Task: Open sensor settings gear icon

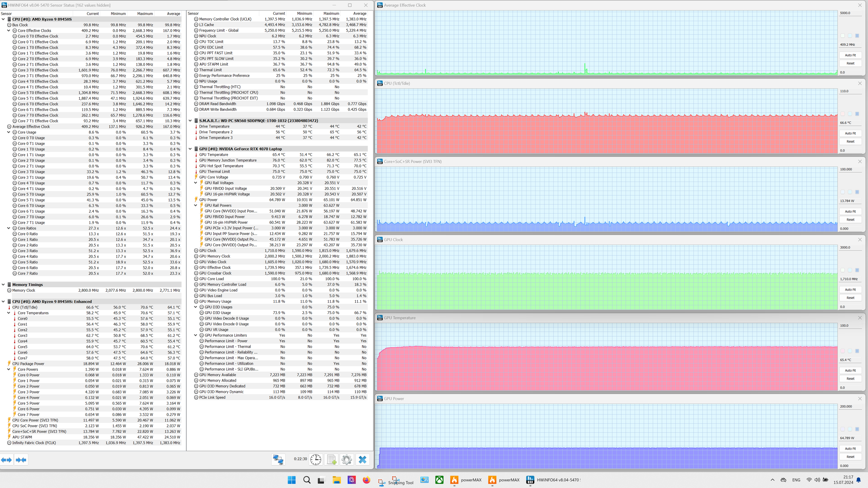Action: coord(346,459)
